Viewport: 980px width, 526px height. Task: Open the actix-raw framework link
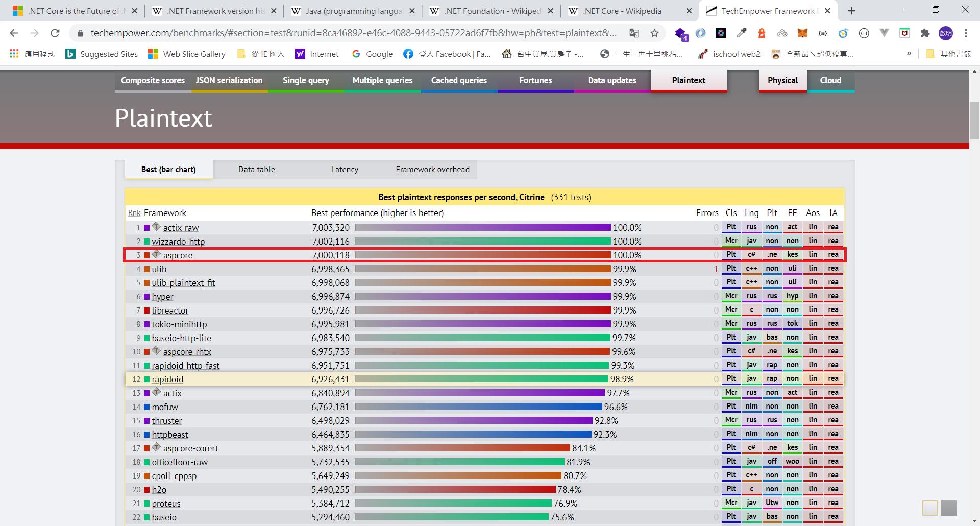pyautogui.click(x=181, y=228)
